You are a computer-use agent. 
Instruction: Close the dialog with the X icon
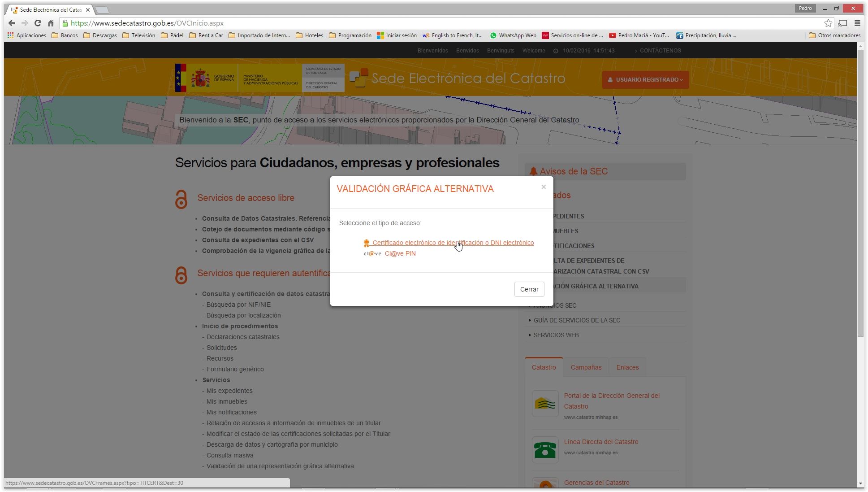pyautogui.click(x=544, y=187)
